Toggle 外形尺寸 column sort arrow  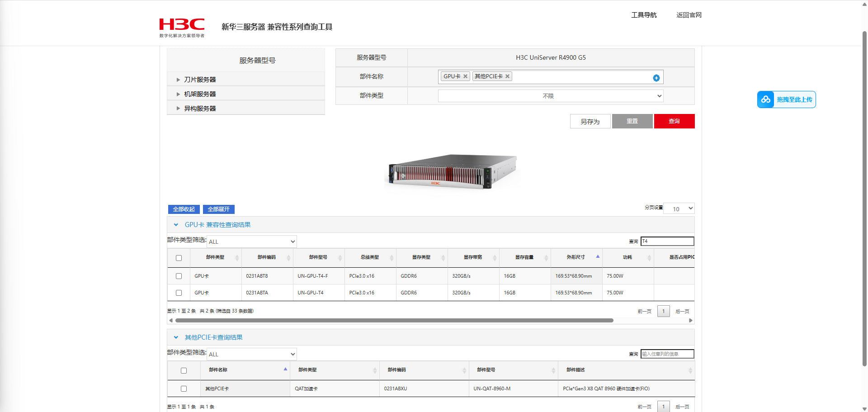pos(598,257)
